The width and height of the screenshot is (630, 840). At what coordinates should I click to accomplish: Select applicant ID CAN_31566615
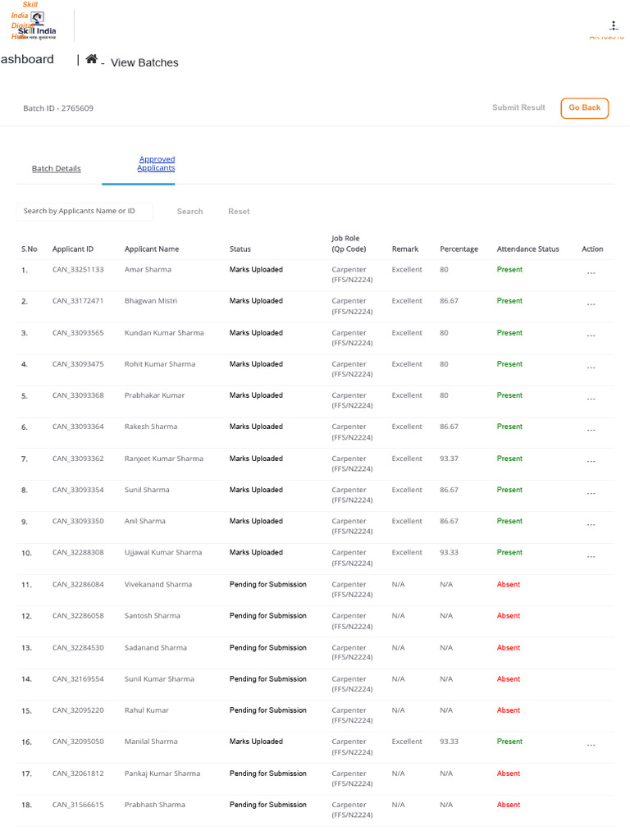pyautogui.click(x=78, y=805)
